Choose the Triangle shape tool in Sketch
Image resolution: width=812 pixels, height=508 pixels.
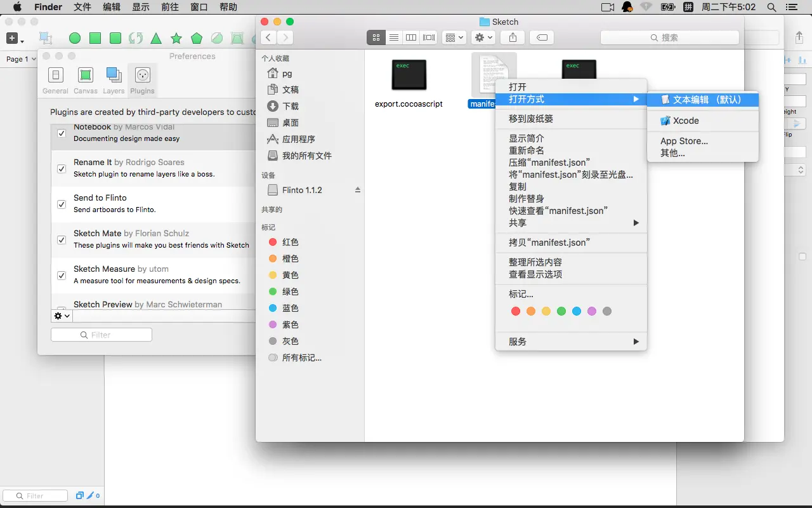click(156, 38)
